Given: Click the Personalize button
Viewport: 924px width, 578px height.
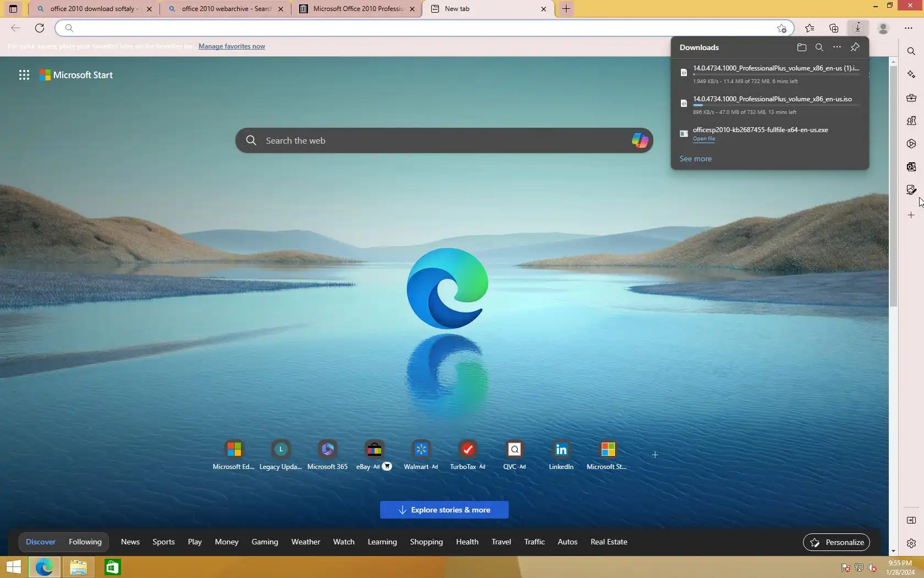Looking at the screenshot, I should pos(837,542).
